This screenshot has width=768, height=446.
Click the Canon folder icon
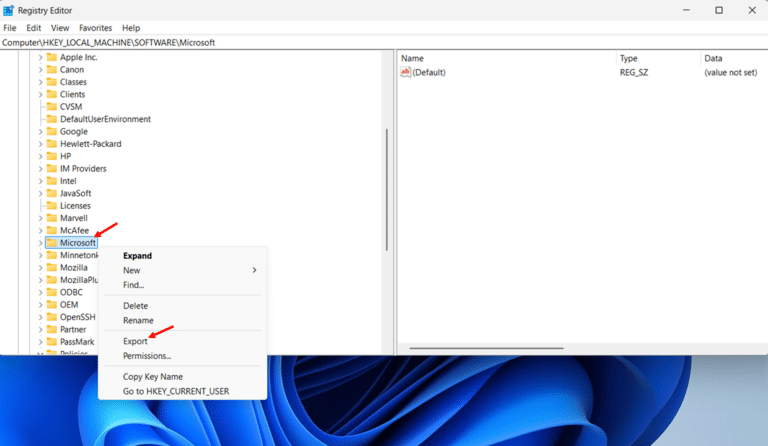[x=51, y=70]
